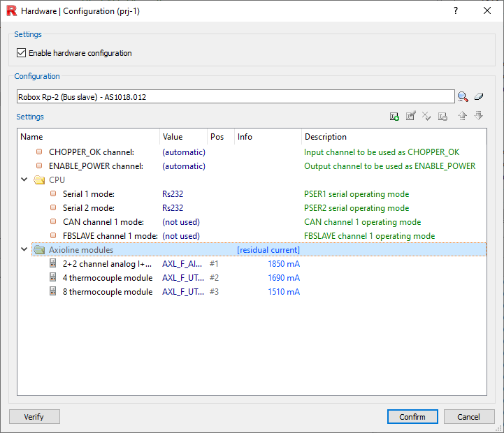504x433 pixels.
Task: Collapse the Axioline modules tree node
Action: pos(24,249)
